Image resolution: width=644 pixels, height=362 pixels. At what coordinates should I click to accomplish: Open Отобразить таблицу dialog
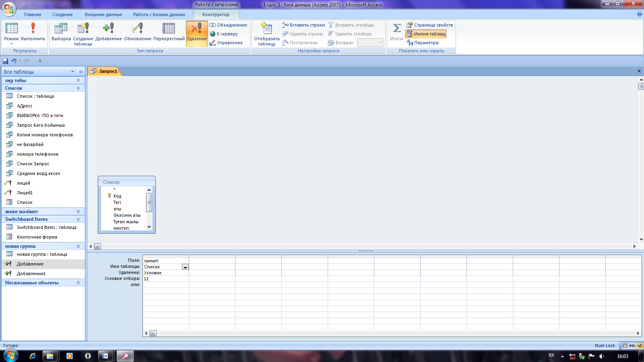[x=267, y=34]
